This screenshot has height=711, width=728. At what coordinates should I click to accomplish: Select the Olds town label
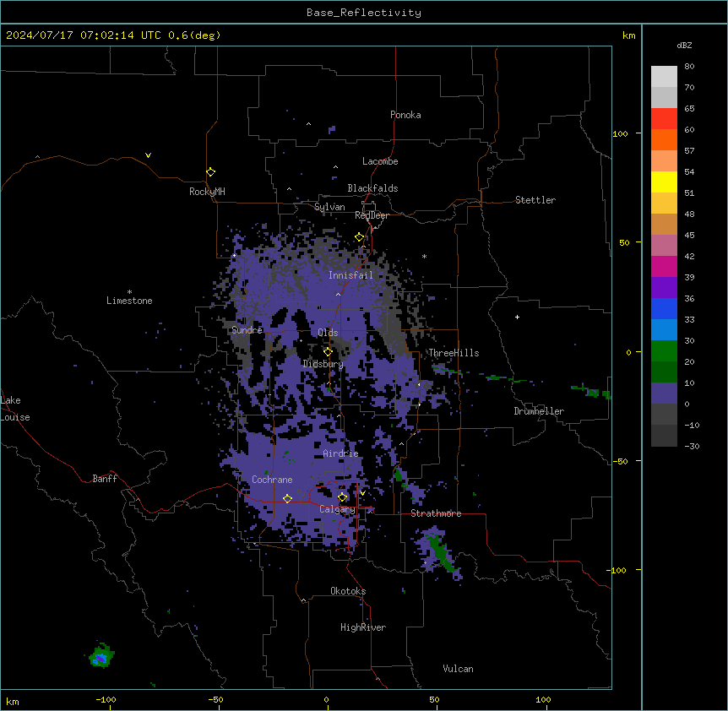click(x=328, y=333)
